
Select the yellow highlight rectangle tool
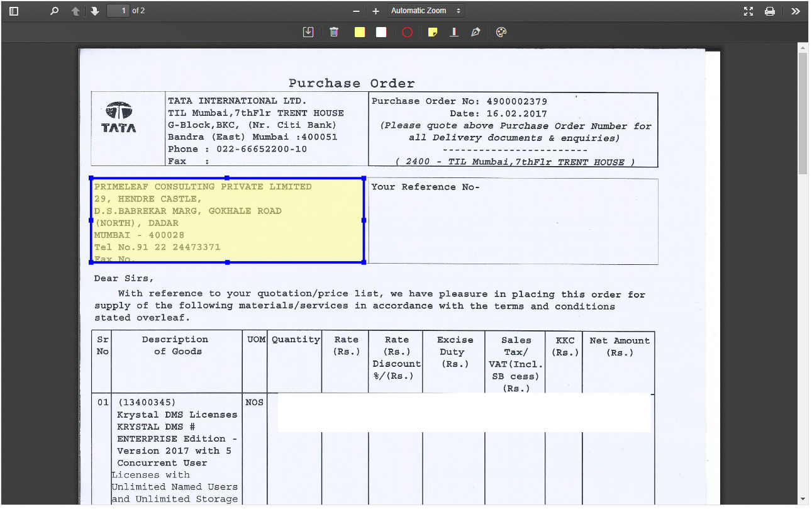[x=360, y=32]
